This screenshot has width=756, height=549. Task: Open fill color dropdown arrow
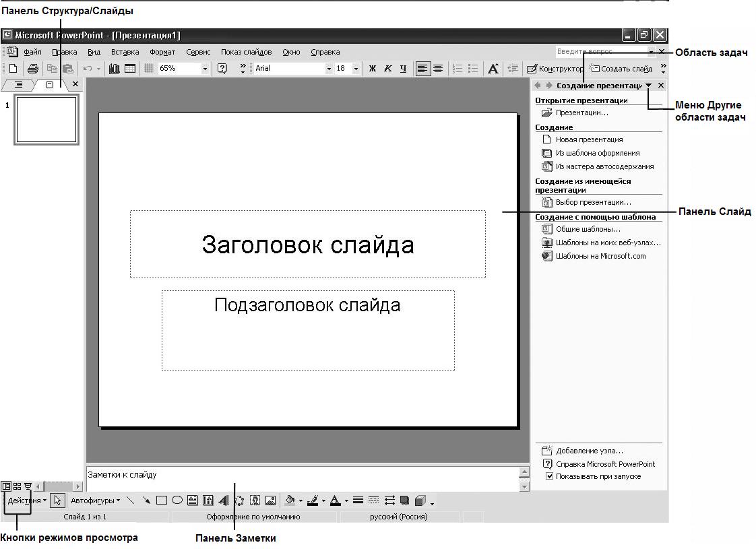point(301,500)
